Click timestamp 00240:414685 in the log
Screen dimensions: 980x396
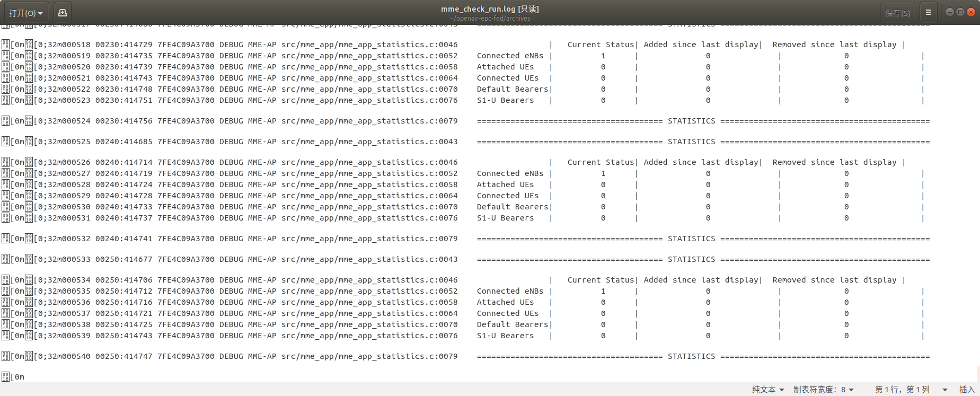(x=123, y=142)
